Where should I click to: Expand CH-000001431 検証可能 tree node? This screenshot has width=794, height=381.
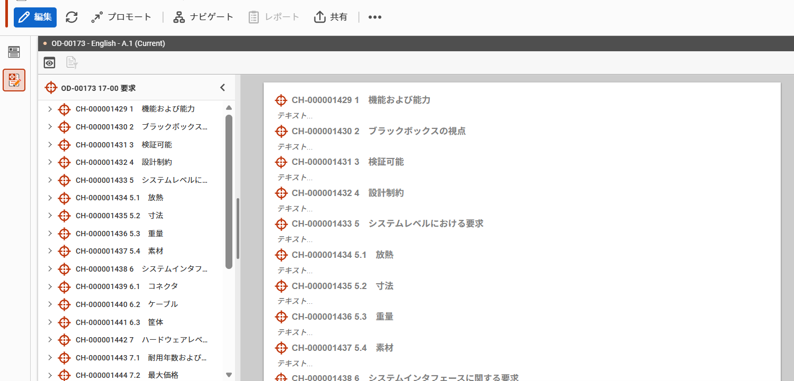pyautogui.click(x=50, y=144)
